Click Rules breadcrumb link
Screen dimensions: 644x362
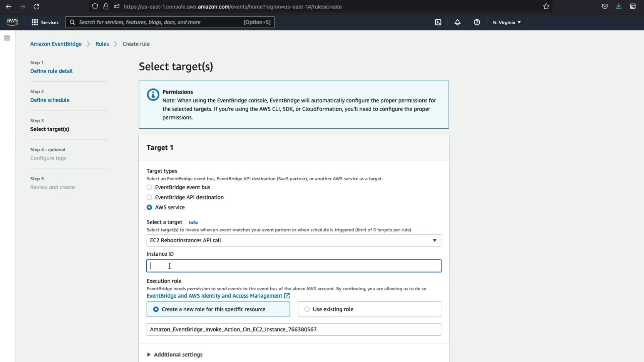[x=102, y=44]
